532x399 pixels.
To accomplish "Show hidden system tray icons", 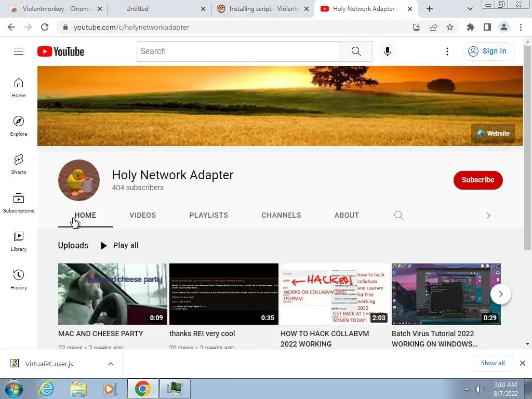I will point(467,389).
